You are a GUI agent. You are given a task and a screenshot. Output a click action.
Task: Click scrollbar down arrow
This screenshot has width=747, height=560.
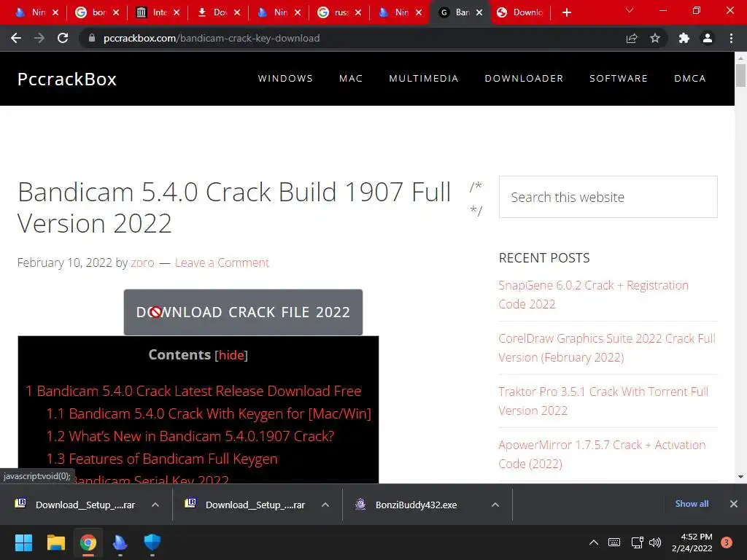[740, 477]
